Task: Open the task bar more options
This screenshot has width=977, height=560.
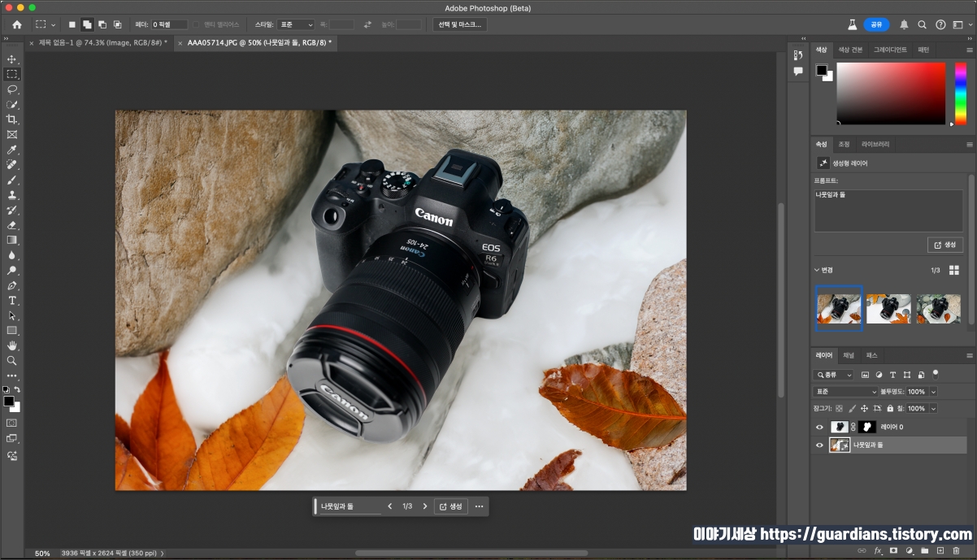Action: coord(479,506)
